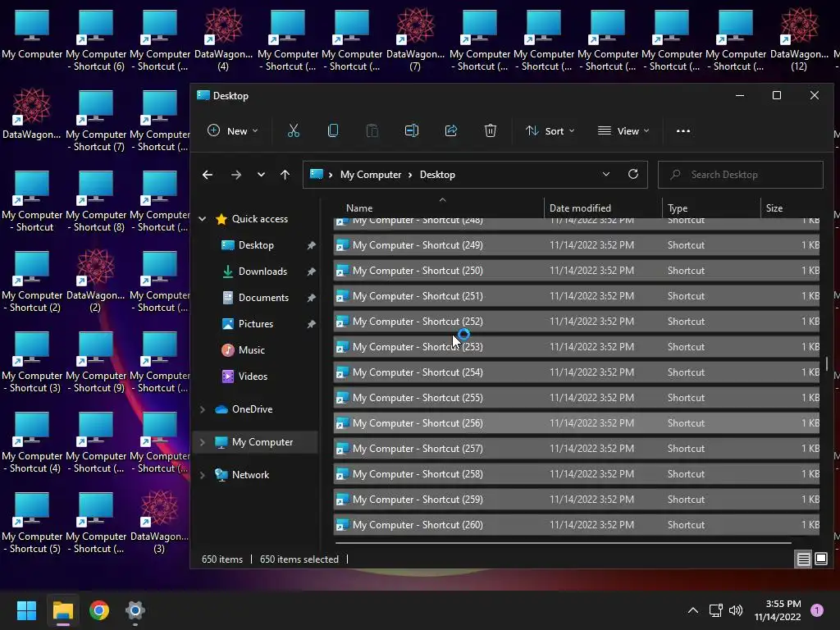Switch to large thumbnails view icon
This screenshot has height=630, width=840.
click(x=820, y=559)
